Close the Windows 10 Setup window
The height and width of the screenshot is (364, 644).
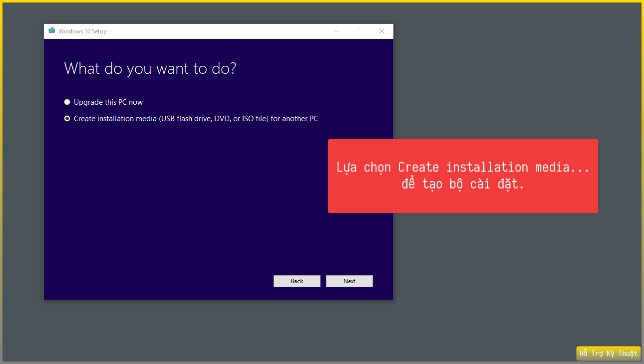(x=382, y=31)
